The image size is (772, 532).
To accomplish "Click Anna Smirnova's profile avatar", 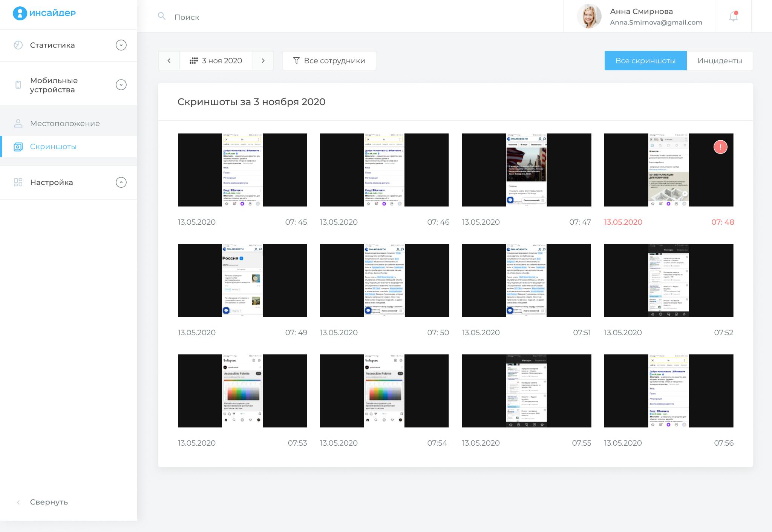I will [x=589, y=17].
